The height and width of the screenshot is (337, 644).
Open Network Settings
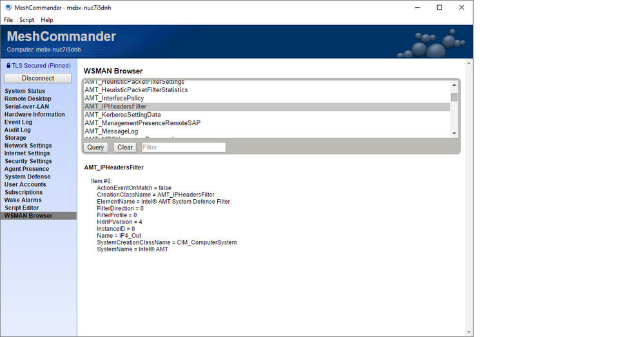point(28,146)
